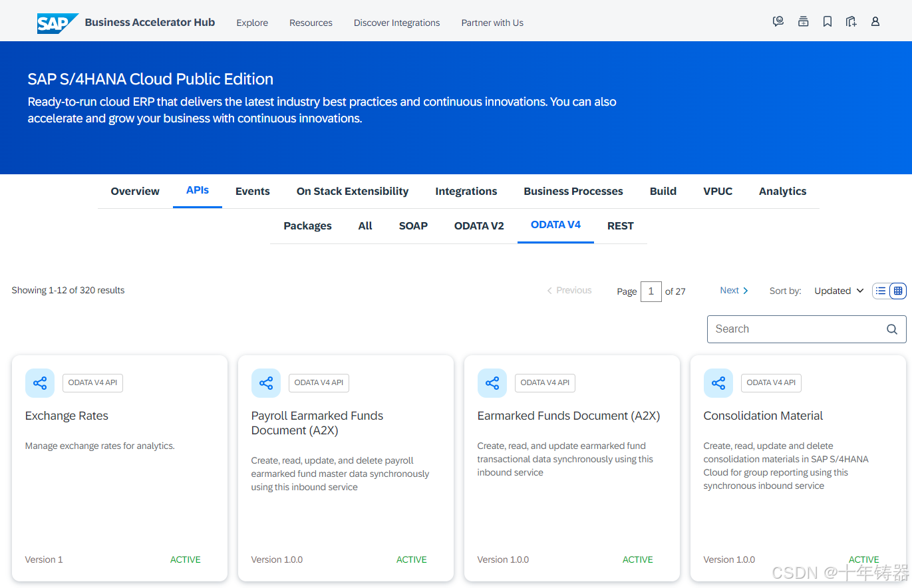Image resolution: width=912 pixels, height=588 pixels.
Task: Open Payroll Earmarked Funds Document (A2X) title
Action: 317,423
